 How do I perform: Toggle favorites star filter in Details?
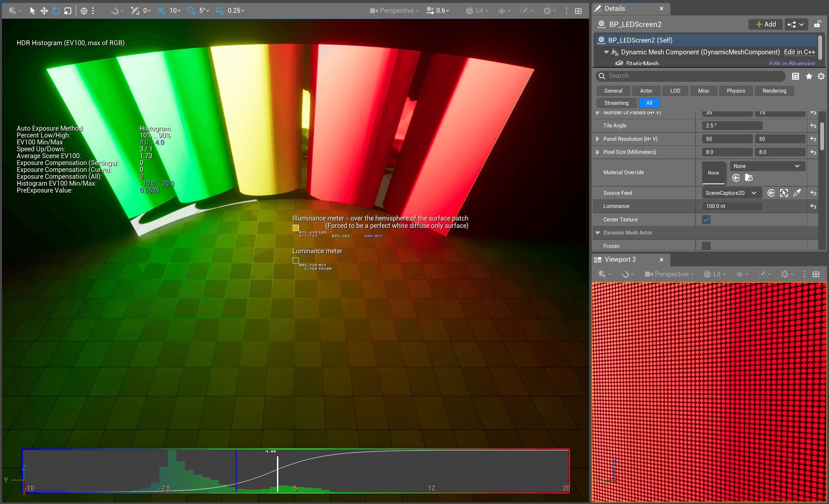(x=809, y=76)
